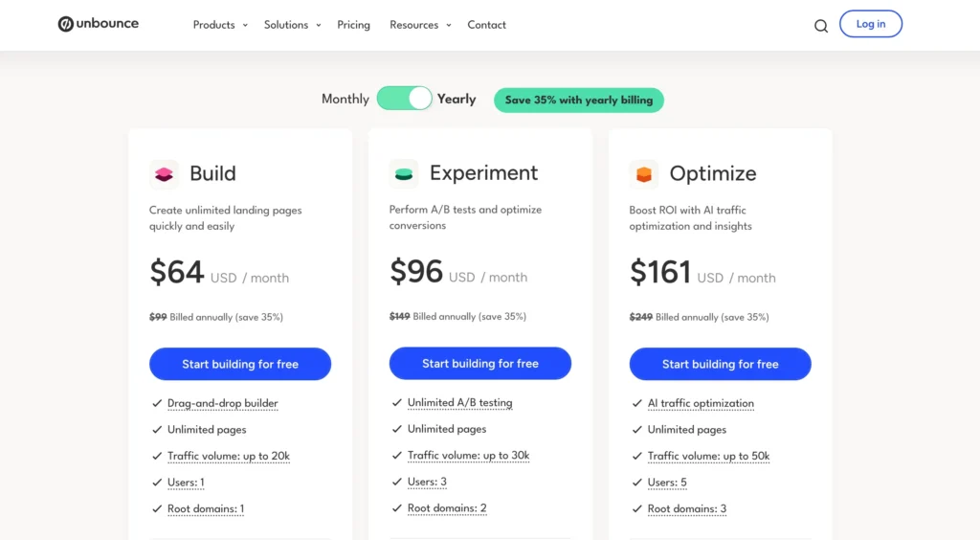Open the search icon in header
980x540 pixels.
tap(820, 26)
